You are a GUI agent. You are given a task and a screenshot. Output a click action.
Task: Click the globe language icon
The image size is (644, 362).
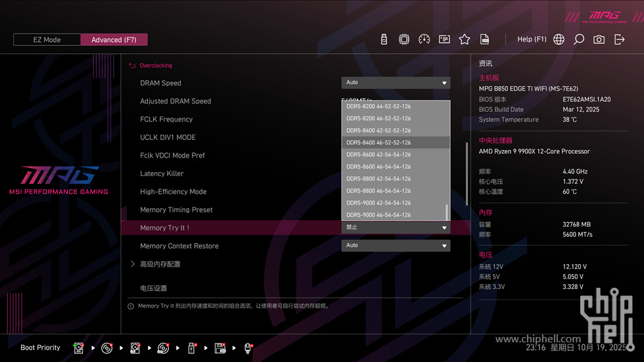pyautogui.click(x=559, y=39)
